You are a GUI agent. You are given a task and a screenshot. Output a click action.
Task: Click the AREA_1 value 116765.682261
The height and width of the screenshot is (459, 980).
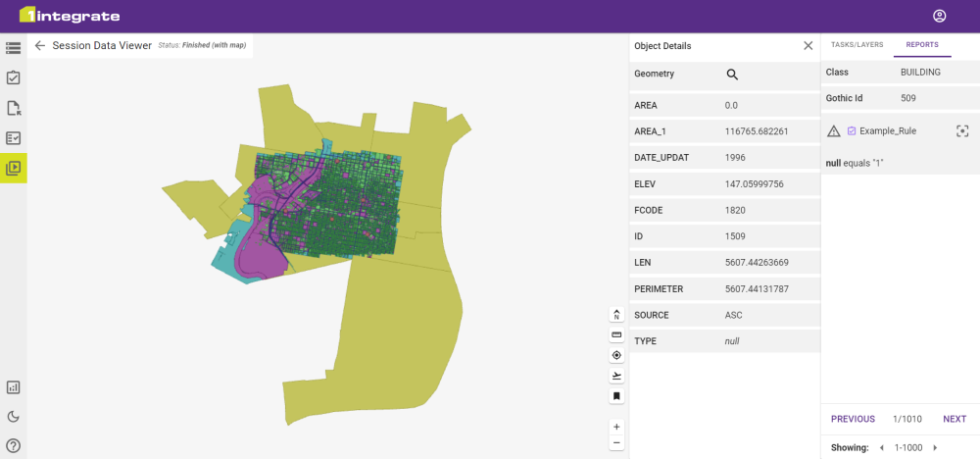pos(757,131)
